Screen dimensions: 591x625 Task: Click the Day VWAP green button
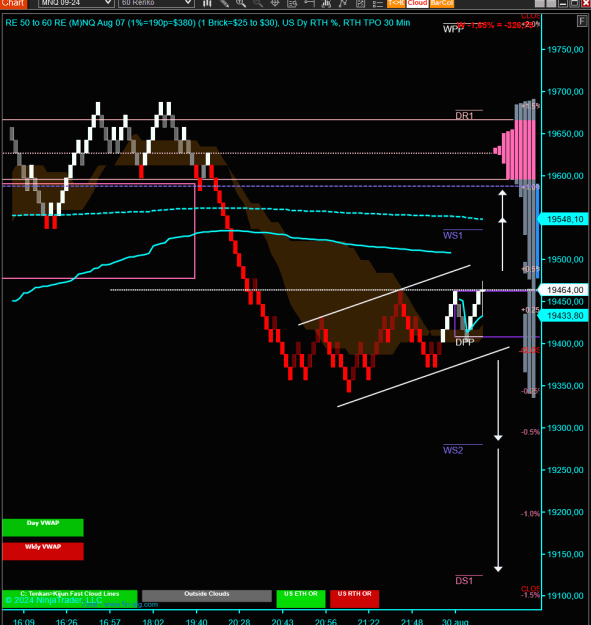[43, 527]
